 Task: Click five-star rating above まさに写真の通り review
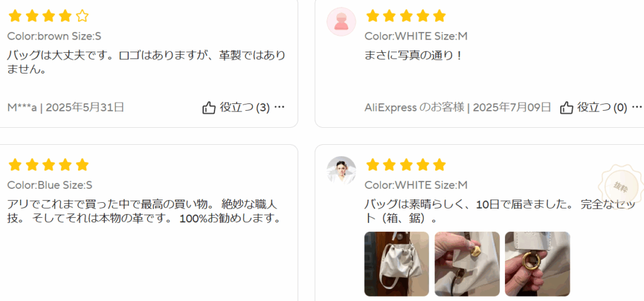point(406,16)
